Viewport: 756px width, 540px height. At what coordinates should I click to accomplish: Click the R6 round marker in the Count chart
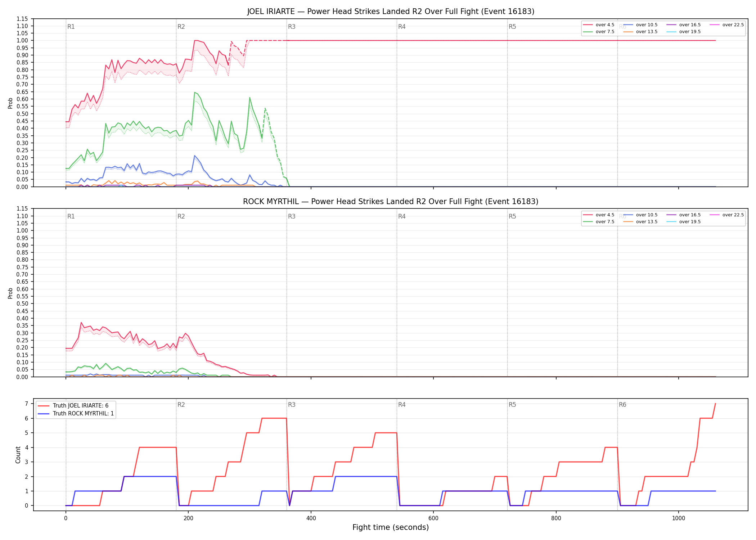tap(622, 405)
